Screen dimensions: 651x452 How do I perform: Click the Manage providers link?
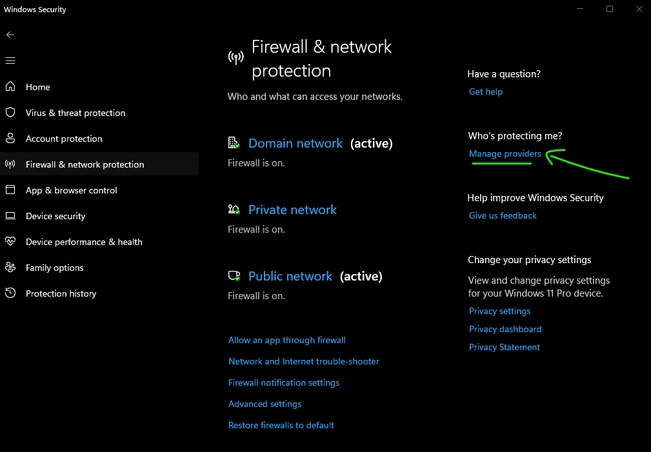(x=505, y=154)
